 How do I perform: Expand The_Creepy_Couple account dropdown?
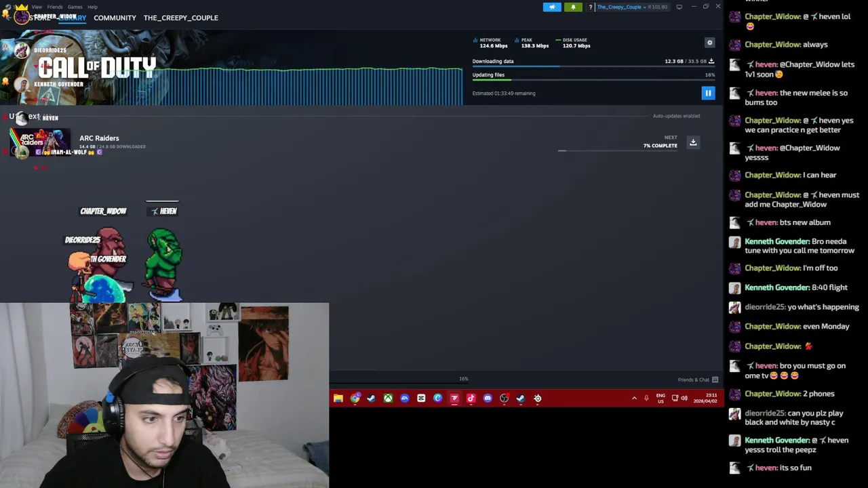[x=621, y=7]
